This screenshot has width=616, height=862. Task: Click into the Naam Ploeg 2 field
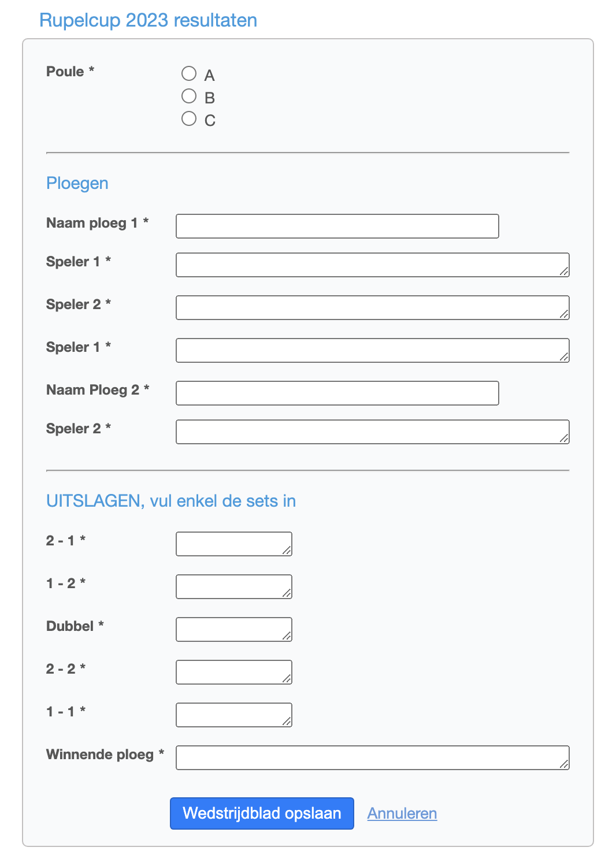[337, 393]
